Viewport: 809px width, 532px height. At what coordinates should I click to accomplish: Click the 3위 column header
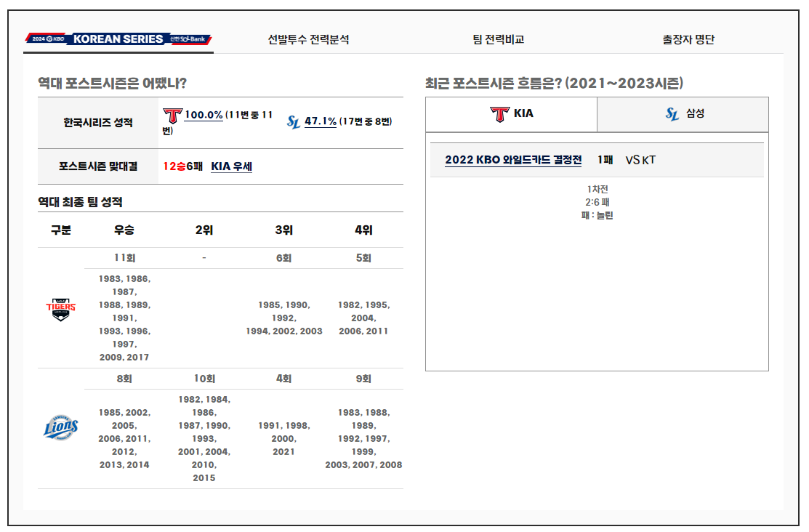click(x=283, y=230)
